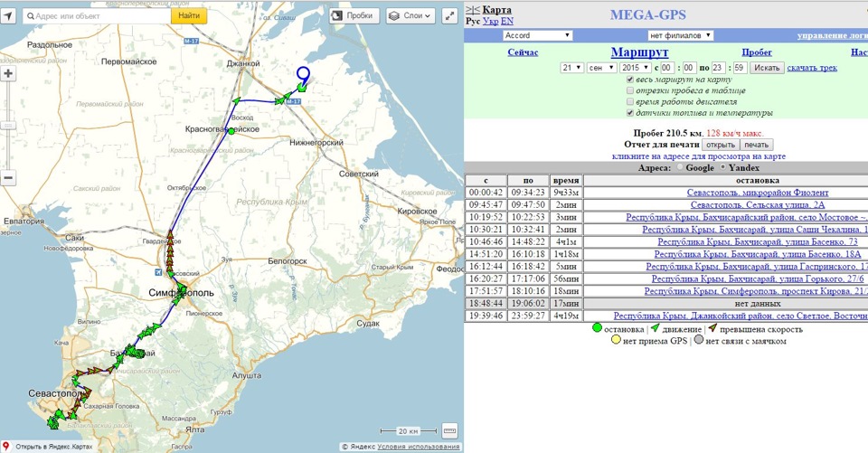
Task: Zoom in the map with plus button
Action: point(8,73)
